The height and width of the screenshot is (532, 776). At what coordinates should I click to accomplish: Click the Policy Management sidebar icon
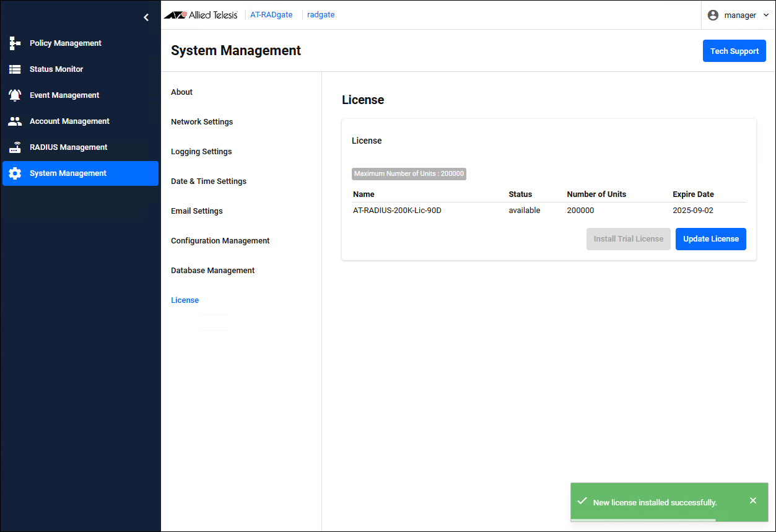(x=15, y=43)
